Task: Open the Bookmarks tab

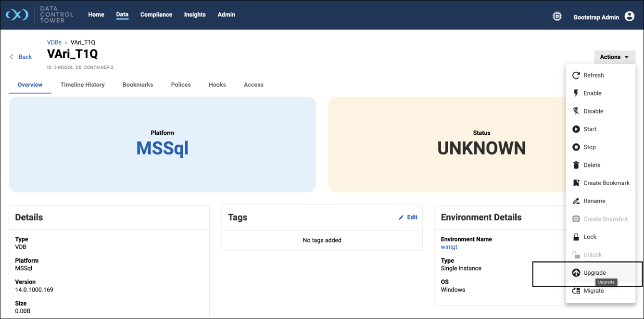Action: coord(138,85)
